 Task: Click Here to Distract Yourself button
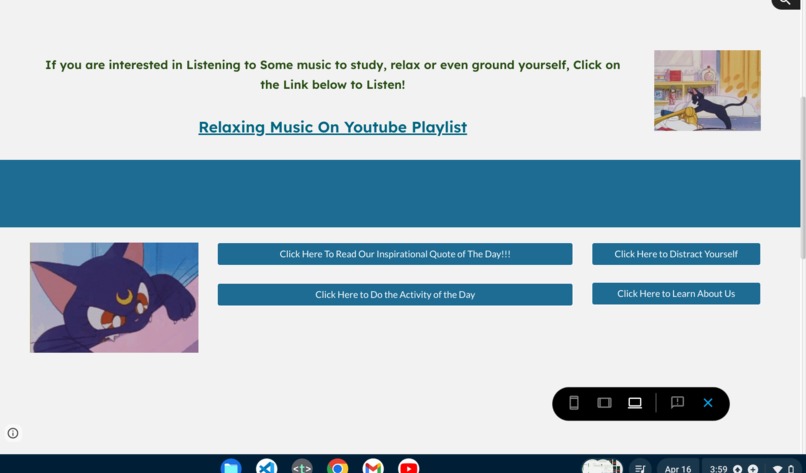click(676, 254)
